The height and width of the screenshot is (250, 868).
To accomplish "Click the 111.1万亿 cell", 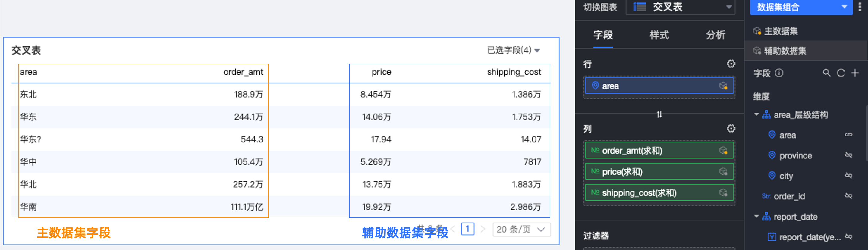I will (247, 207).
